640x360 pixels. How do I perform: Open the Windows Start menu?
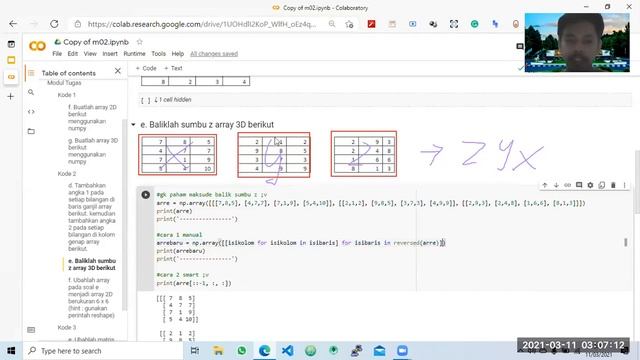pyautogui.click(x=11, y=351)
